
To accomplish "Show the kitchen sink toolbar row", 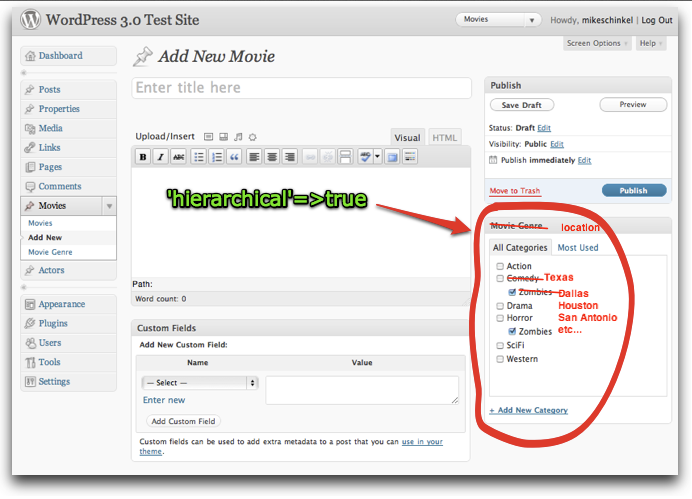I will (410, 157).
